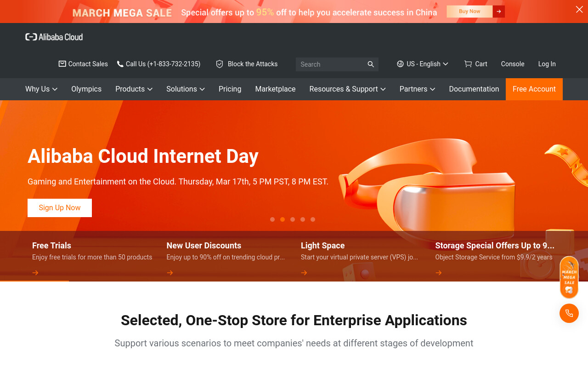Open the New User Discounts promo heading

pyautogui.click(x=204, y=246)
